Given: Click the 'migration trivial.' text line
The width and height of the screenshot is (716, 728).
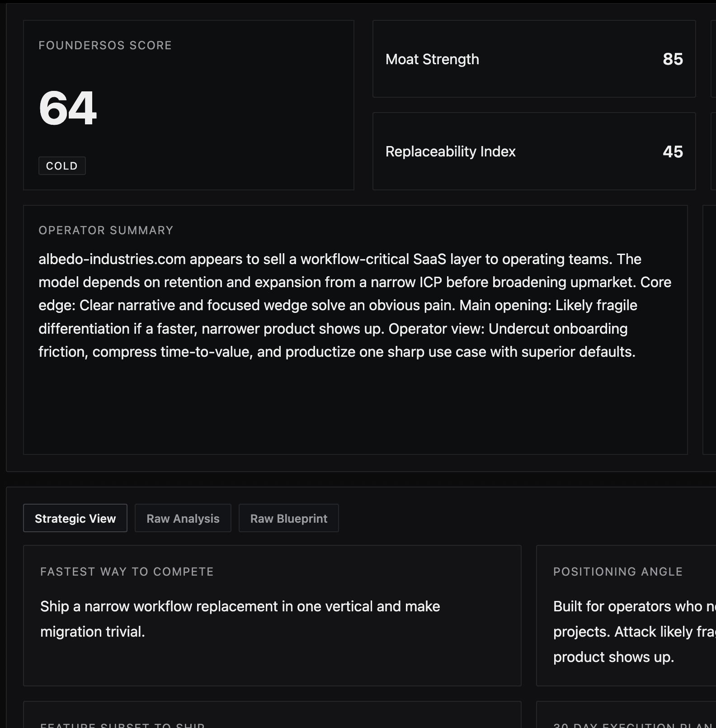Looking at the screenshot, I should 93,632.
